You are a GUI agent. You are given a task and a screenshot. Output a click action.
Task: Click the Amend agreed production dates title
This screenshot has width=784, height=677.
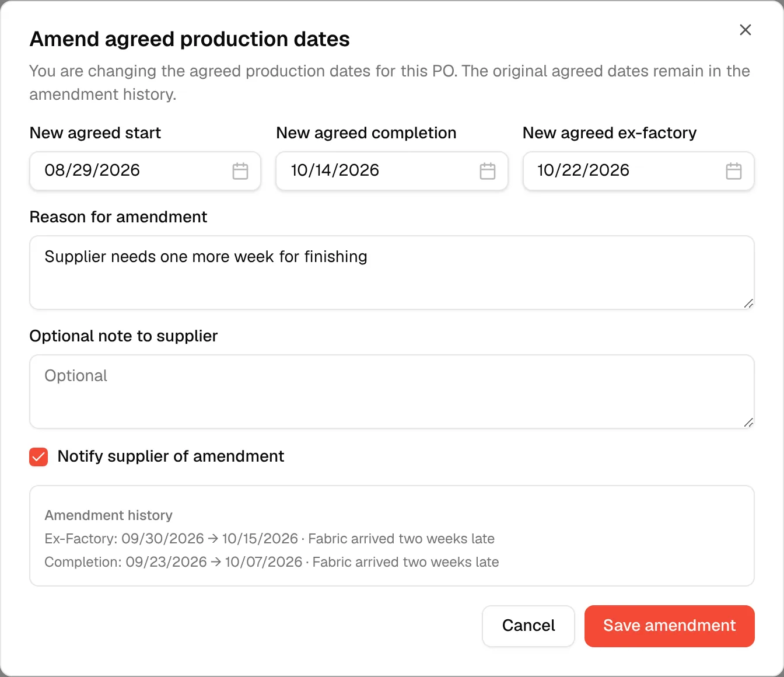[x=190, y=39]
